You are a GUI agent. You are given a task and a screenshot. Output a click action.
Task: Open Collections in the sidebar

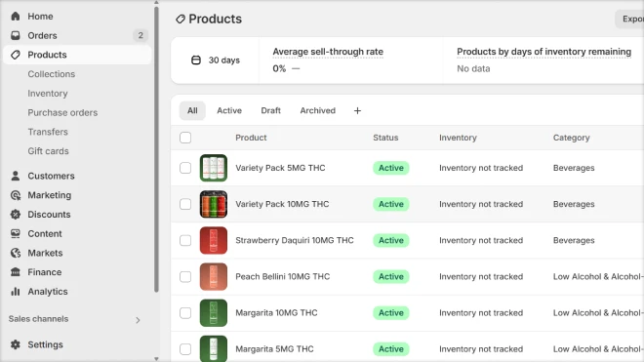click(x=52, y=74)
